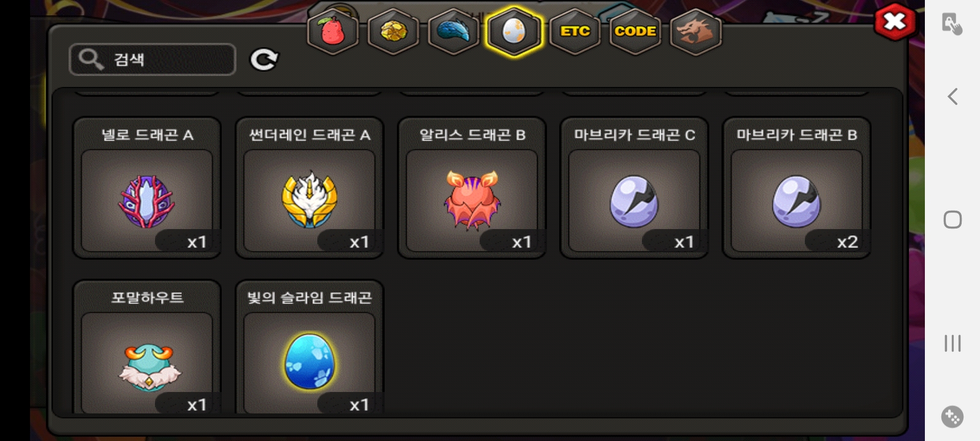Close the inventory with red X
980x441 pixels.
[895, 23]
